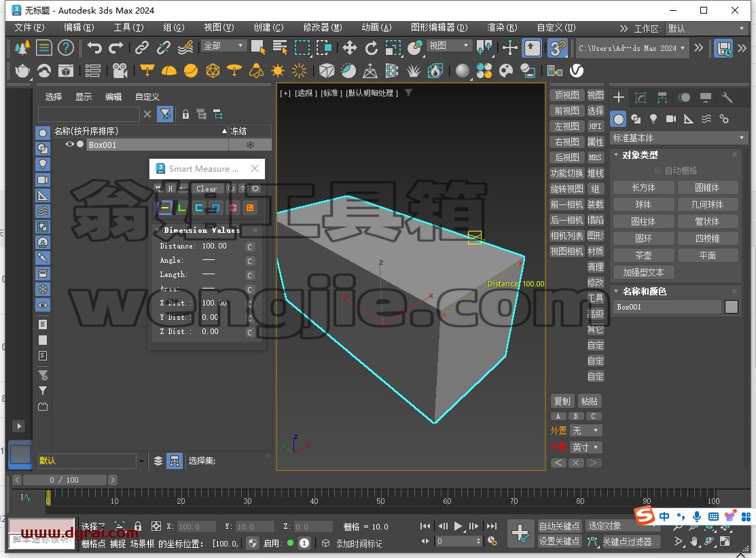Open the Utilities wrench panel icon
The width and height of the screenshot is (756, 558).
(727, 98)
